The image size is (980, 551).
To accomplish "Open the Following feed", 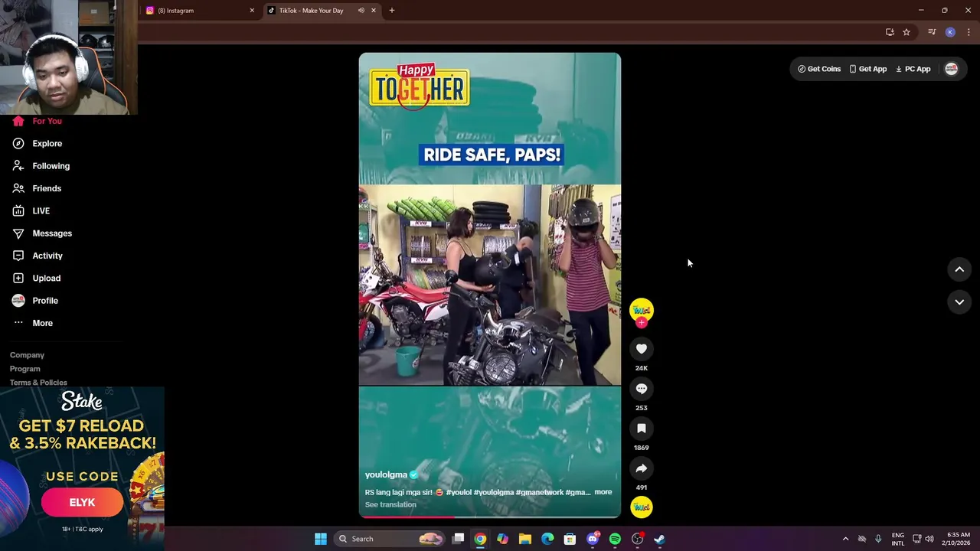I will (x=41, y=166).
